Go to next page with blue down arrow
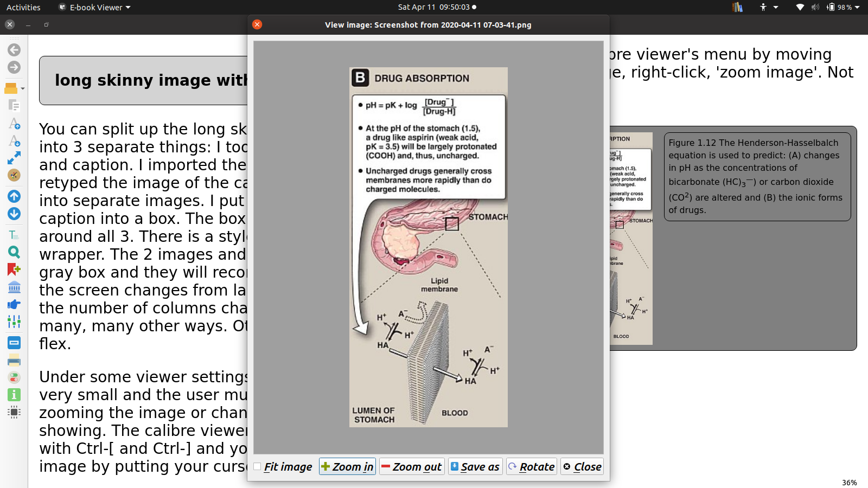The height and width of the screenshot is (488, 868). click(x=14, y=214)
